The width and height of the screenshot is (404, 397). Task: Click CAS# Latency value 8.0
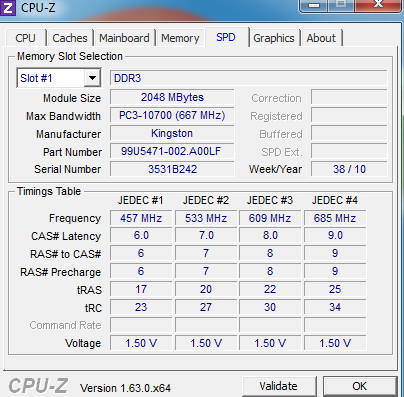[x=270, y=236]
